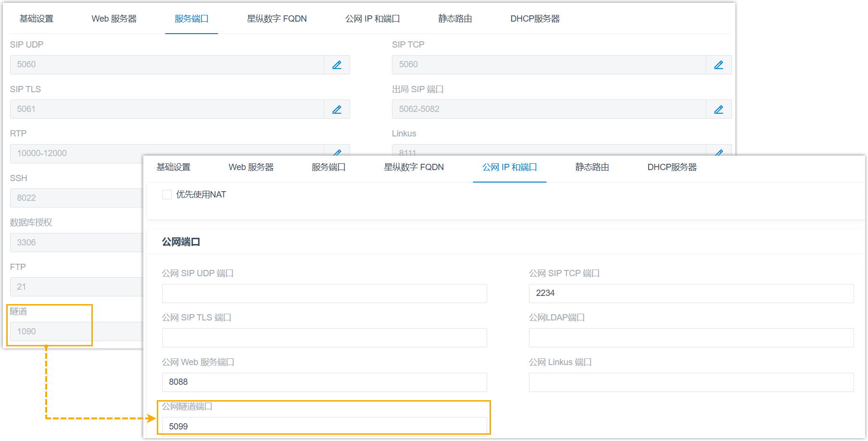This screenshot has width=868, height=441.
Task: Click 公网 Web 服务端口 field showing 8088
Action: [x=324, y=382]
